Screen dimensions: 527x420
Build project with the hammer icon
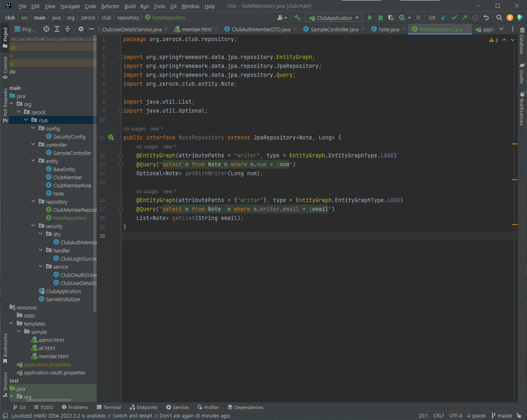coord(297,17)
